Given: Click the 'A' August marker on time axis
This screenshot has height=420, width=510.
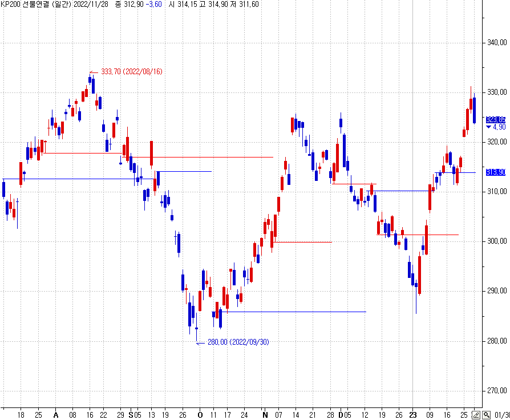Looking at the screenshot, I should tap(55, 415).
